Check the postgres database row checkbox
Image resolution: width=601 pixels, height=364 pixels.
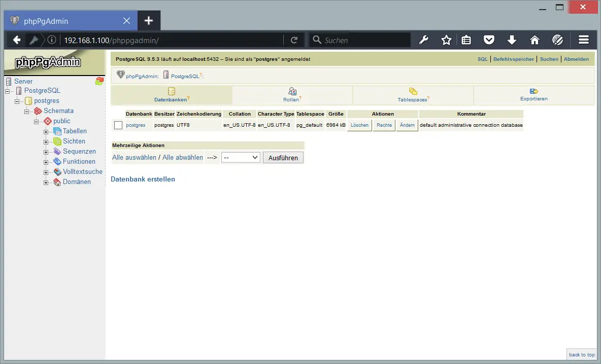[118, 125]
